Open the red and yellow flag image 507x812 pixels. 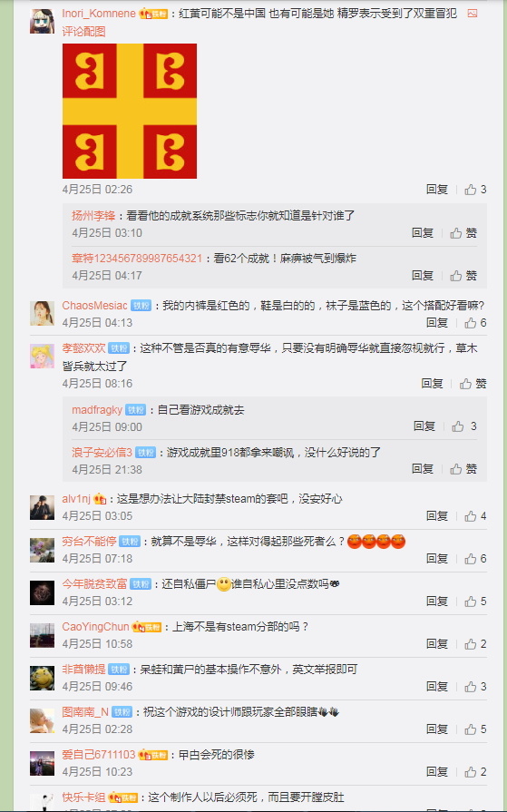130,111
